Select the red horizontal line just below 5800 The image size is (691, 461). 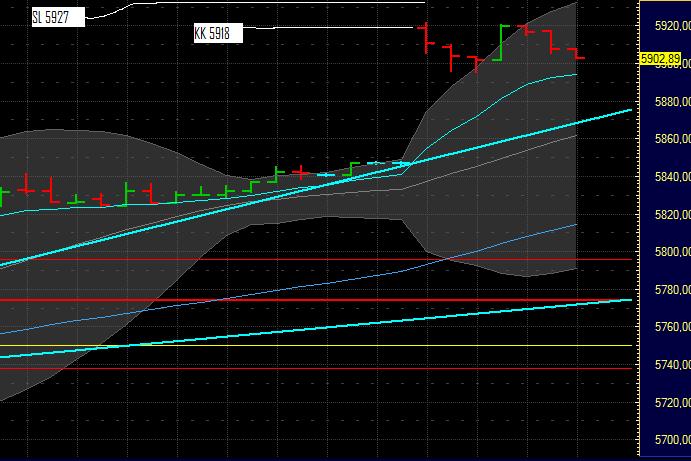click(300, 259)
